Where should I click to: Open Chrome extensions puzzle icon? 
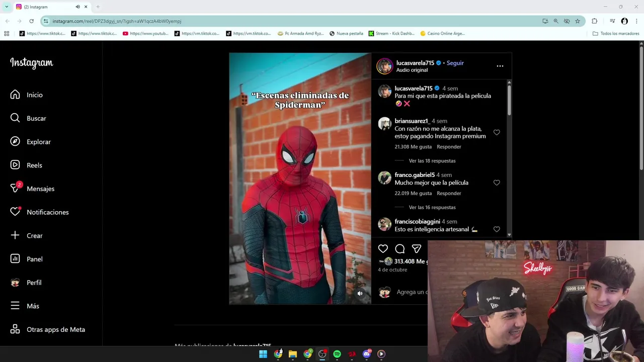pyautogui.click(x=595, y=21)
